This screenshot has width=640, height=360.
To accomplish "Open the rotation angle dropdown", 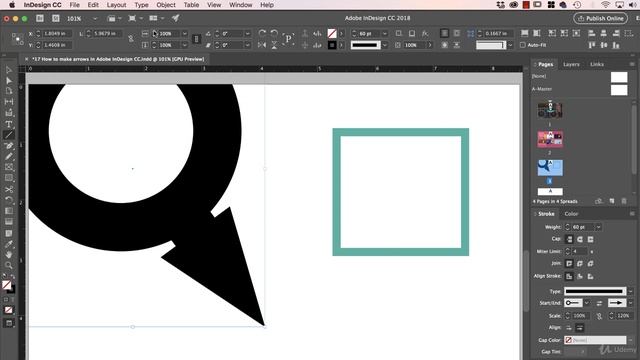I will tap(247, 33).
